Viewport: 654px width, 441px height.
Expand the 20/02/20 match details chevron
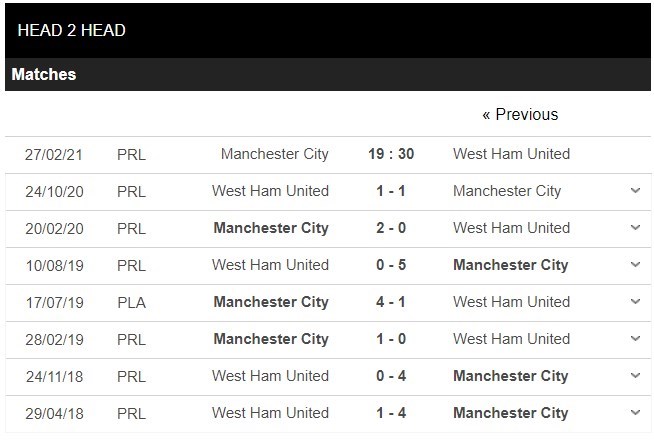(x=635, y=228)
